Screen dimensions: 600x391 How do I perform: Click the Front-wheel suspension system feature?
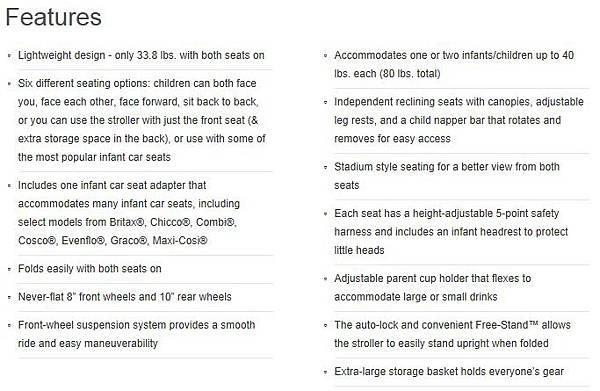(137, 334)
